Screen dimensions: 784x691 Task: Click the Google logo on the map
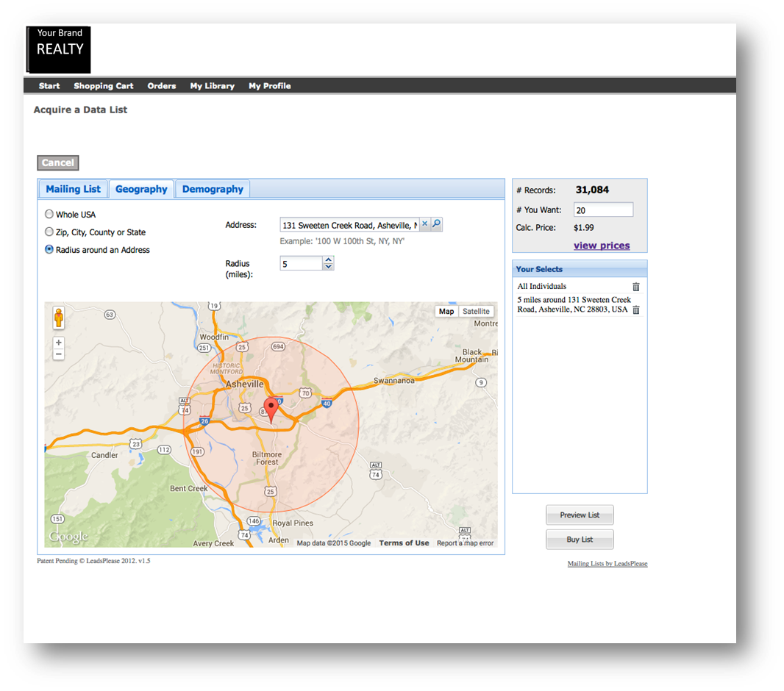click(x=68, y=537)
